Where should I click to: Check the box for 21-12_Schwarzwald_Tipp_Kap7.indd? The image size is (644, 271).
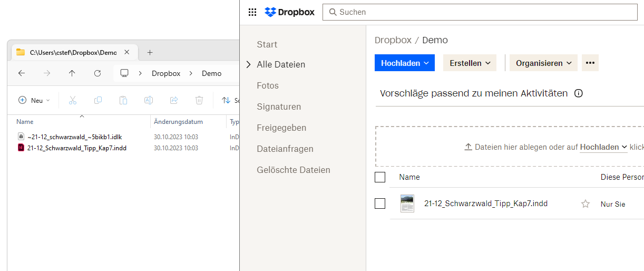coord(380,204)
